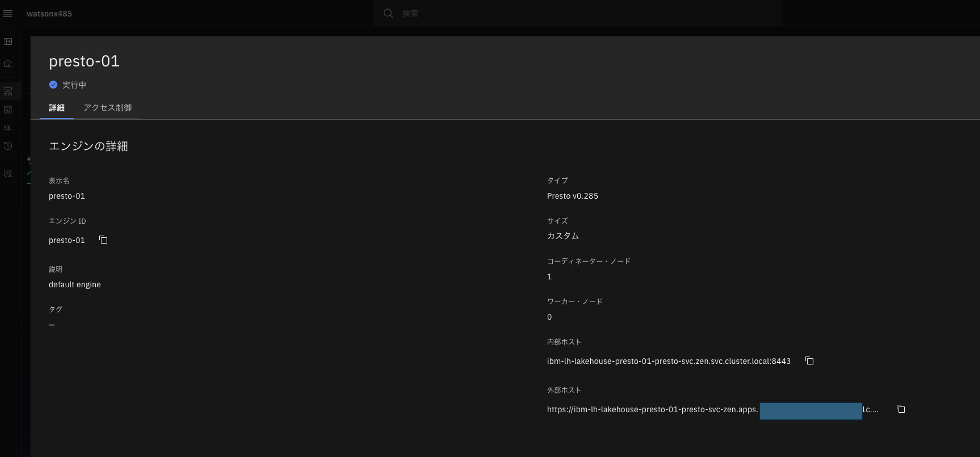
Task: Open the hamburger navigation menu
Action: pyautogui.click(x=8, y=13)
